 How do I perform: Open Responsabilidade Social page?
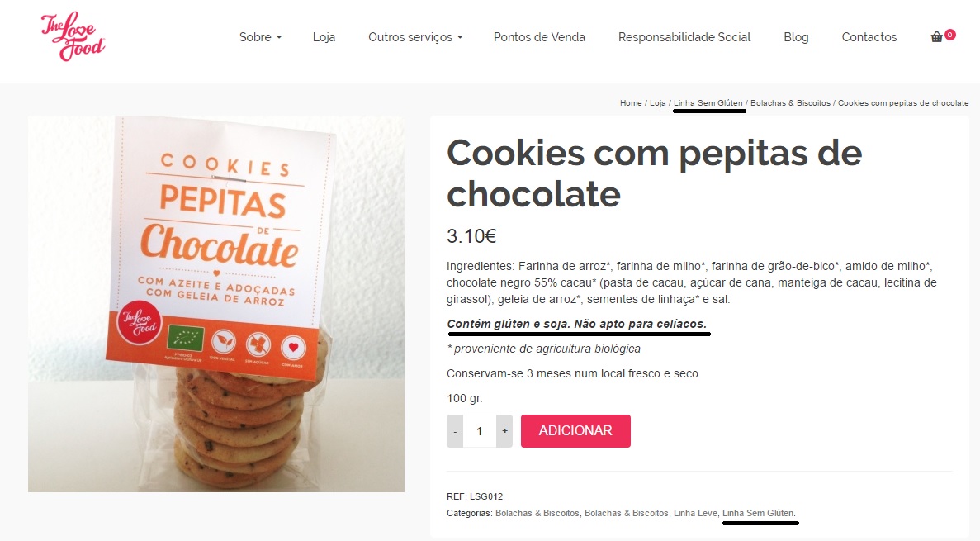coord(684,37)
